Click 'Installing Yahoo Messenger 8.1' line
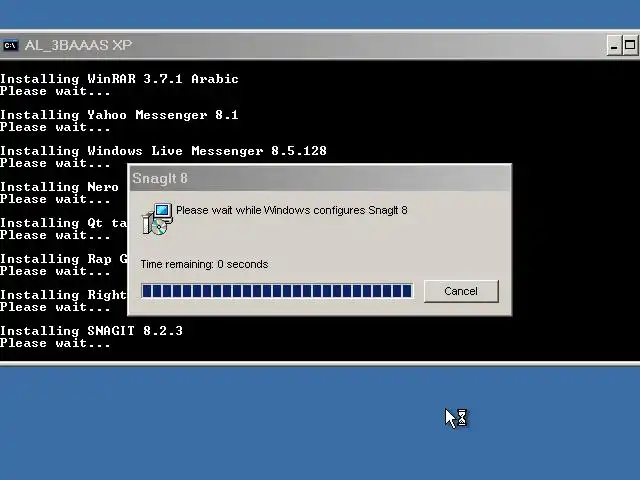This screenshot has width=640, height=480. [119, 115]
